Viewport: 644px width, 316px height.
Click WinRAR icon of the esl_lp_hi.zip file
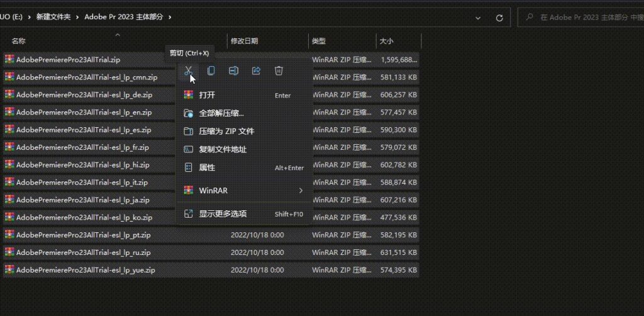point(9,164)
